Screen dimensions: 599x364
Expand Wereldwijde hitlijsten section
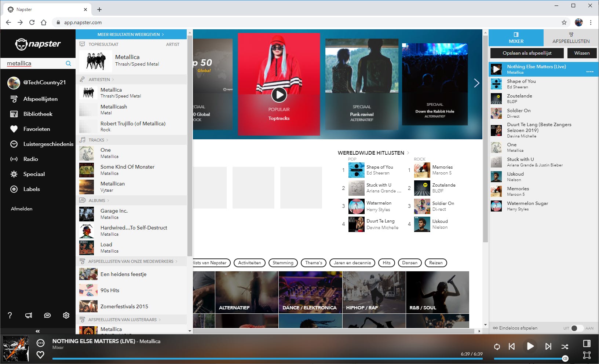click(373, 153)
